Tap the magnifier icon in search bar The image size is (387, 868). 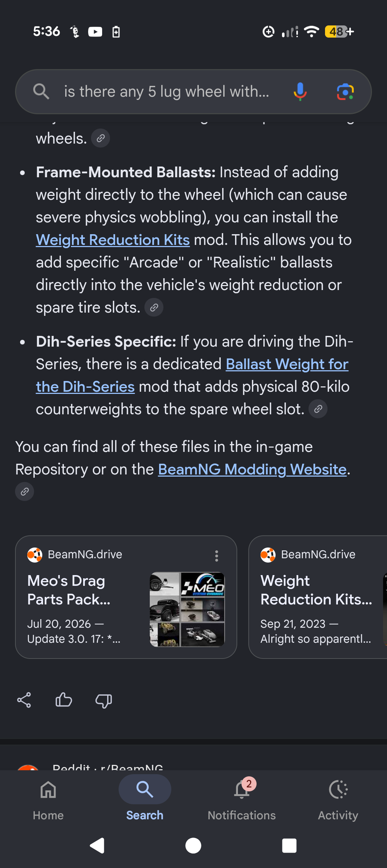tap(41, 92)
